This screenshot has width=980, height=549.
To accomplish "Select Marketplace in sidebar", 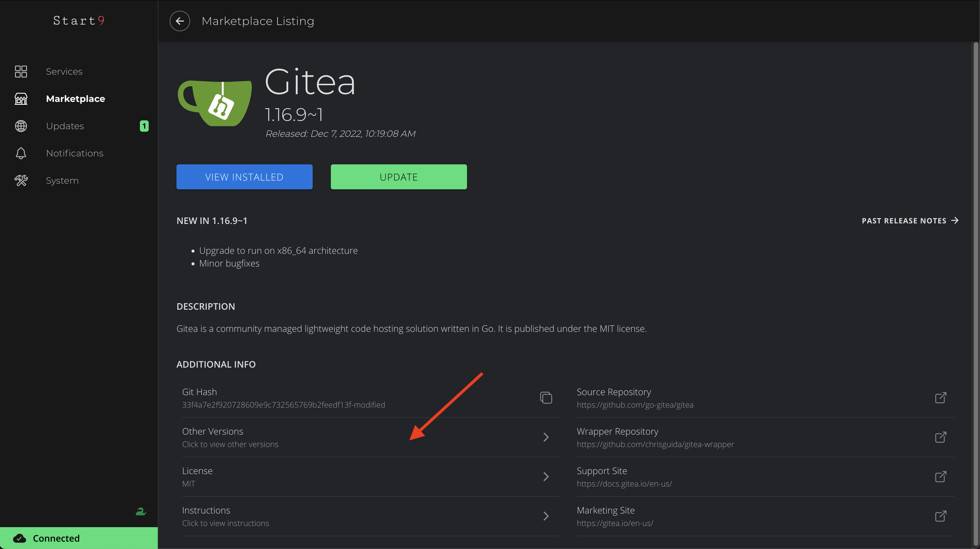I will [75, 99].
